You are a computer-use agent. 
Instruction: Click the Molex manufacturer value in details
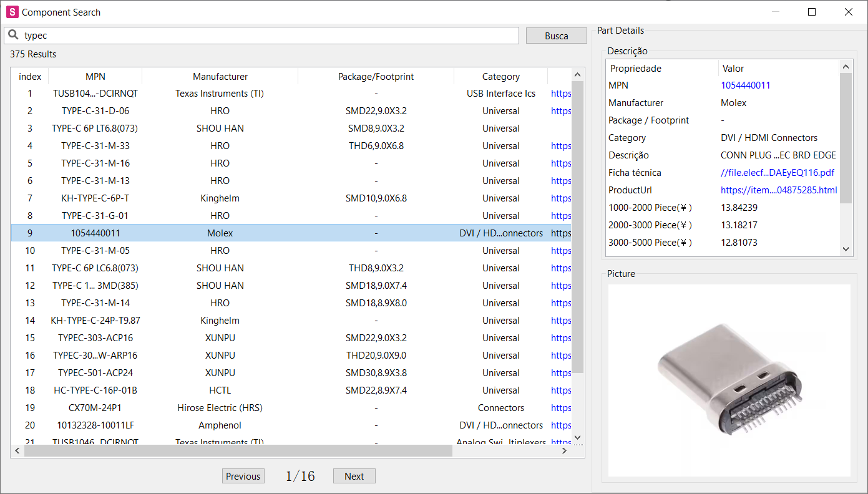734,103
